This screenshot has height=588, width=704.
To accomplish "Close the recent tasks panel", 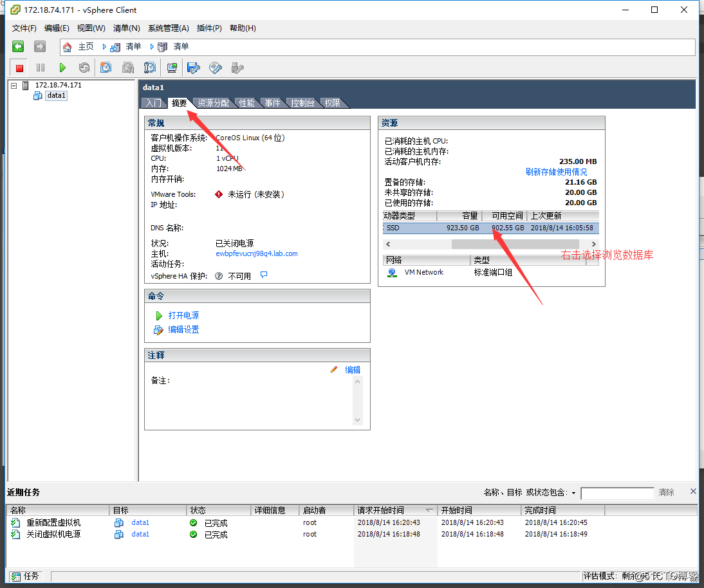I will click(693, 492).
